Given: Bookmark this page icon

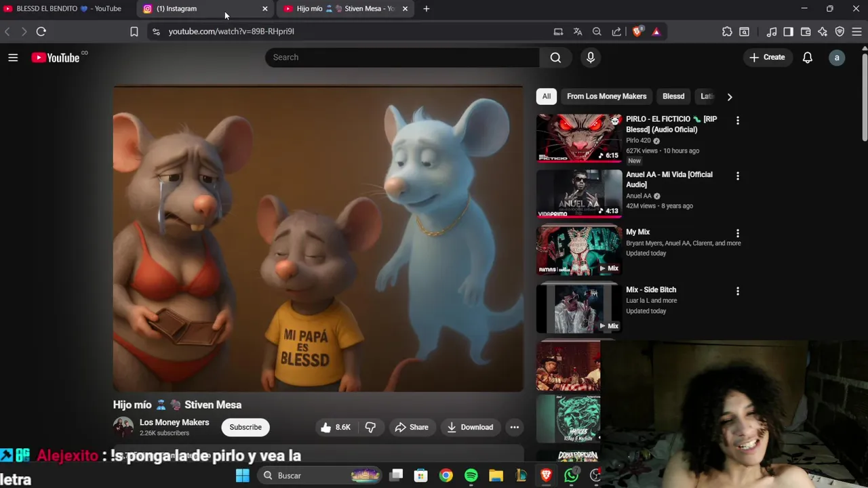Looking at the screenshot, I should pyautogui.click(x=134, y=31).
